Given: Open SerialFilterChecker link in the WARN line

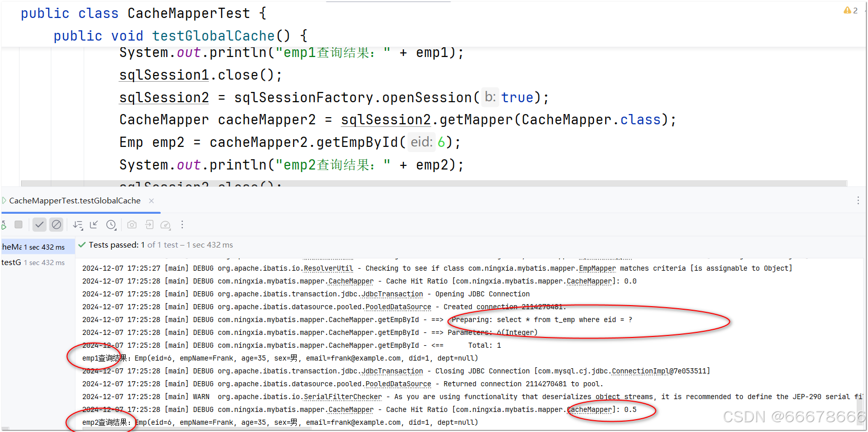Looking at the screenshot, I should click(343, 397).
